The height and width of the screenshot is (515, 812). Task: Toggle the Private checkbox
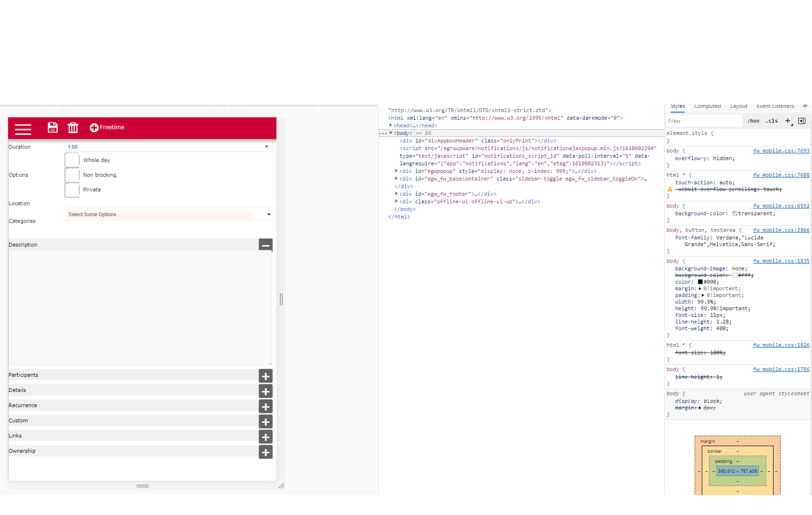[x=72, y=190]
